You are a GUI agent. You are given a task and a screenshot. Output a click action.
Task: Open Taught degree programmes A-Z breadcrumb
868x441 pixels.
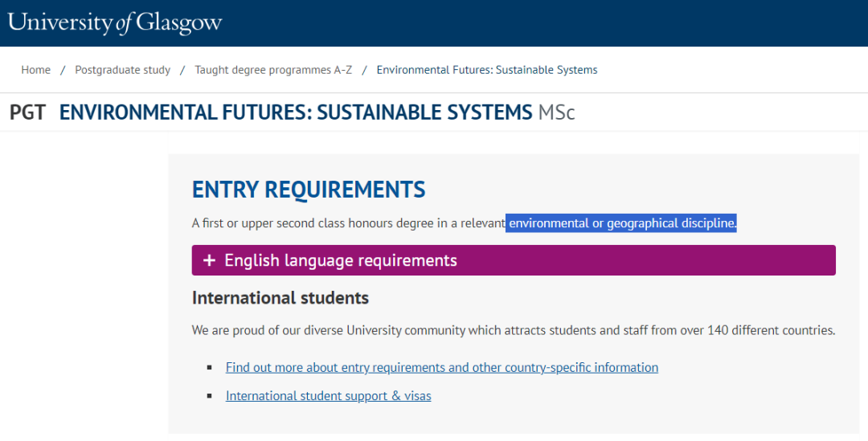tap(273, 70)
